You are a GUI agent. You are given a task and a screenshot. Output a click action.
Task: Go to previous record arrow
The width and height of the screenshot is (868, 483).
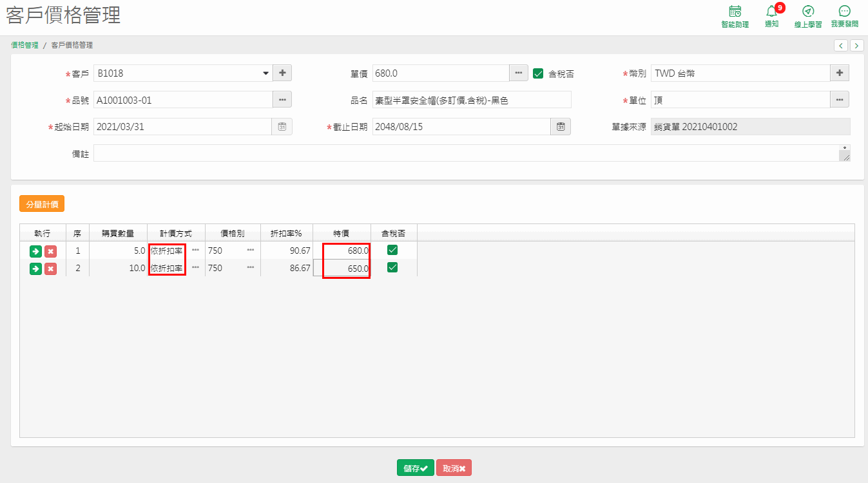(x=841, y=45)
